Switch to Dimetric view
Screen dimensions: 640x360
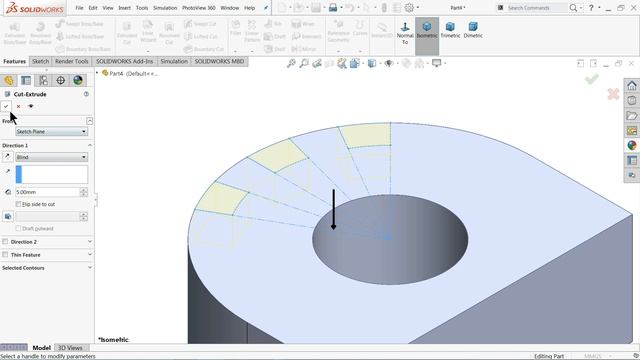(473, 30)
